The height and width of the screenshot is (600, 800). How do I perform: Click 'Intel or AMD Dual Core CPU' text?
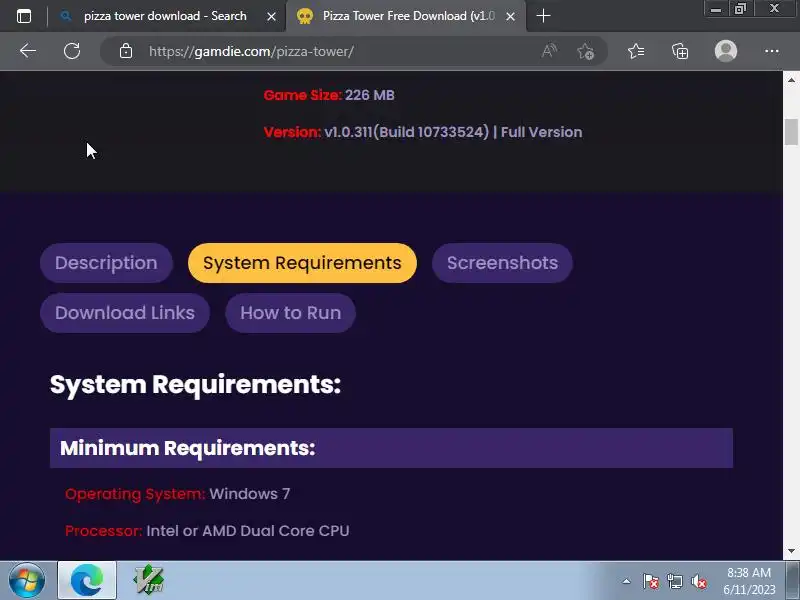248,531
